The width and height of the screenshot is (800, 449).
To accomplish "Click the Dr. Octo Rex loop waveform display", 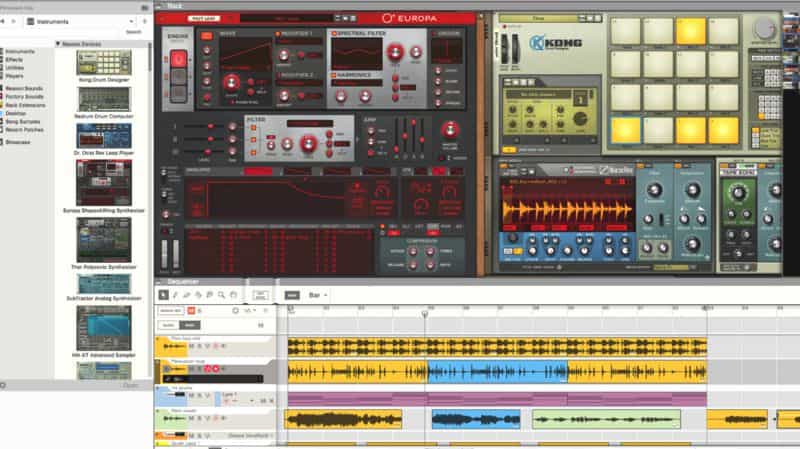I will click(x=567, y=211).
